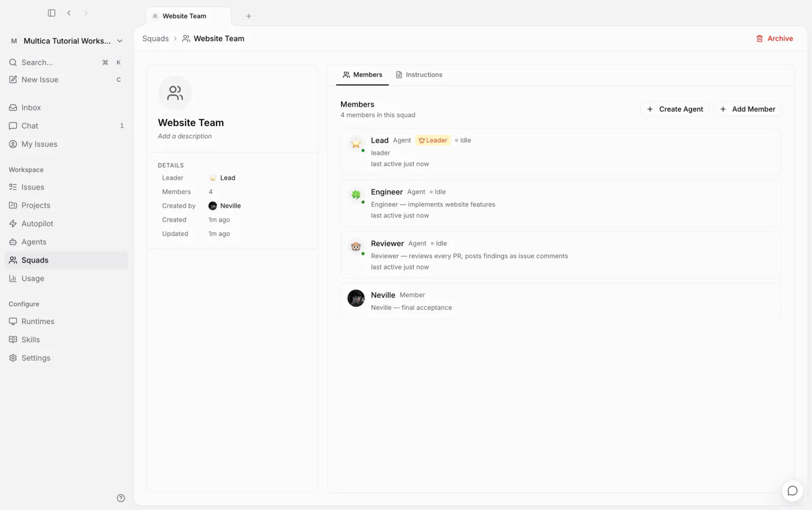812x510 pixels.
Task: Open the Engineer agent row
Action: click(561, 203)
